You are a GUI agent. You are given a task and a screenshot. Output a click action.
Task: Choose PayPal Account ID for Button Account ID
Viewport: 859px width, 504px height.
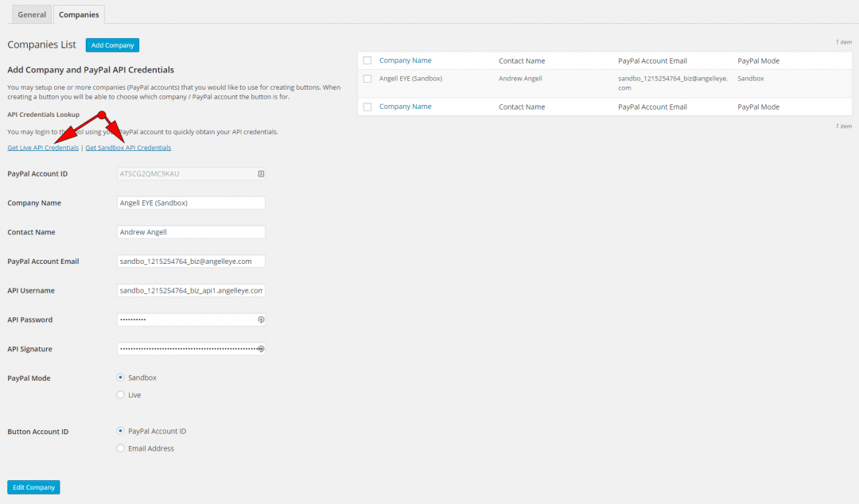(x=120, y=430)
